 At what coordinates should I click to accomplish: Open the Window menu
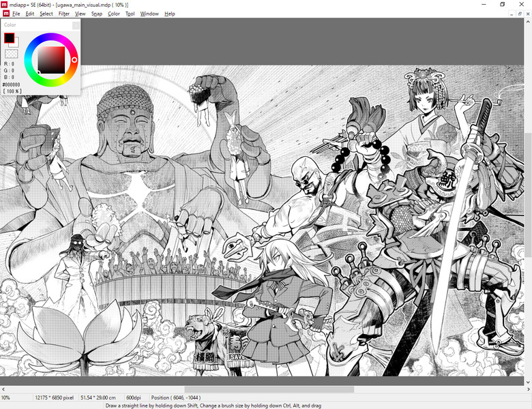(x=149, y=14)
